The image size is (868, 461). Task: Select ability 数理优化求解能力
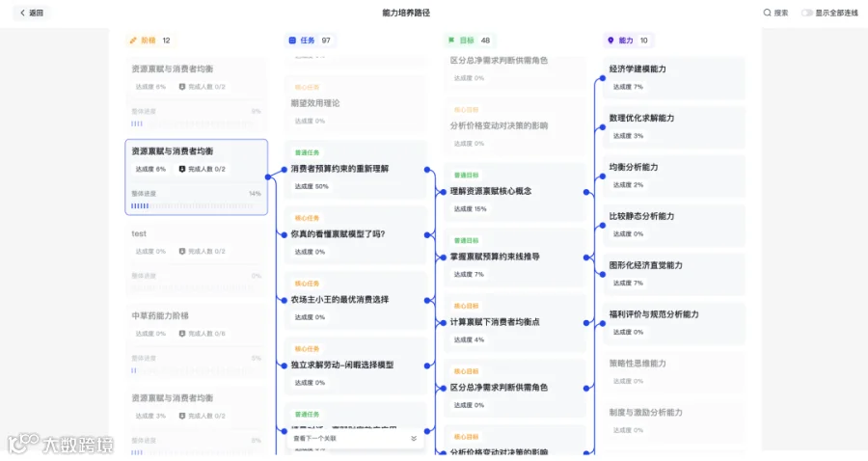(x=674, y=126)
